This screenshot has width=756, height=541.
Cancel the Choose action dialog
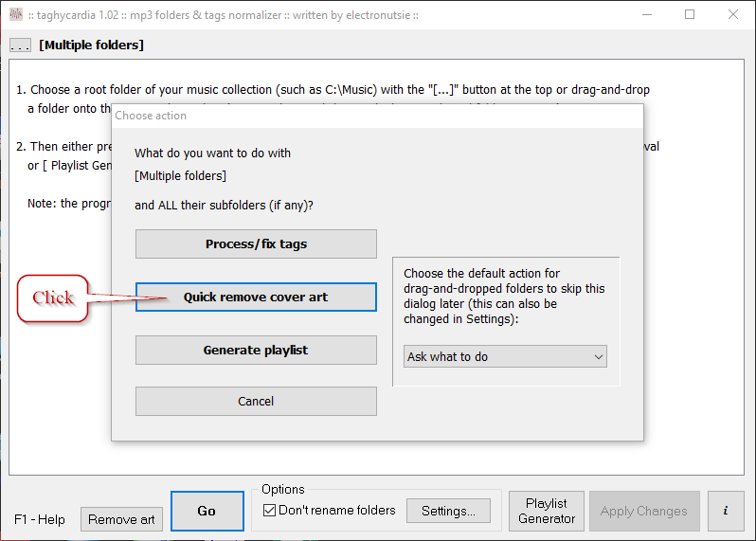tap(256, 402)
